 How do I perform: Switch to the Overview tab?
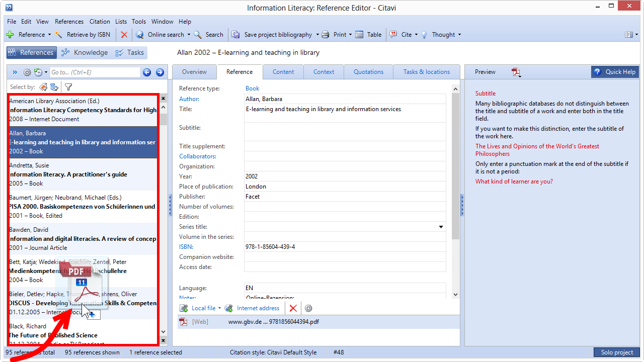click(194, 72)
